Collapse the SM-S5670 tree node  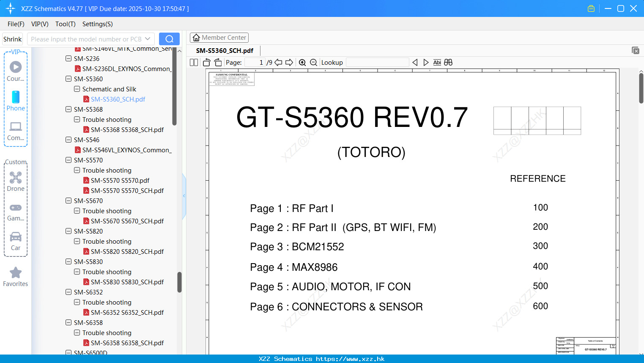[x=69, y=201]
